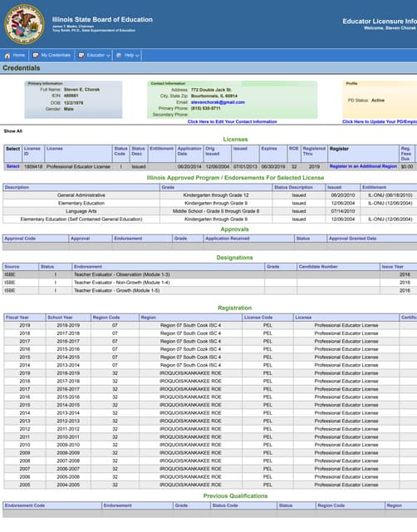Click Middle School - Grade 5 through Grade 8
This screenshot has height=532, width=417.
pyautogui.click(x=216, y=211)
